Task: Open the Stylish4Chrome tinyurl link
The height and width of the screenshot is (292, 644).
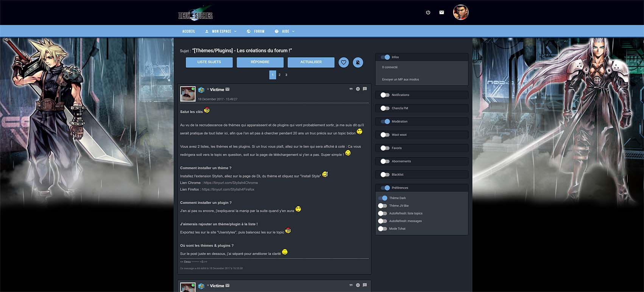Action: [x=231, y=183]
